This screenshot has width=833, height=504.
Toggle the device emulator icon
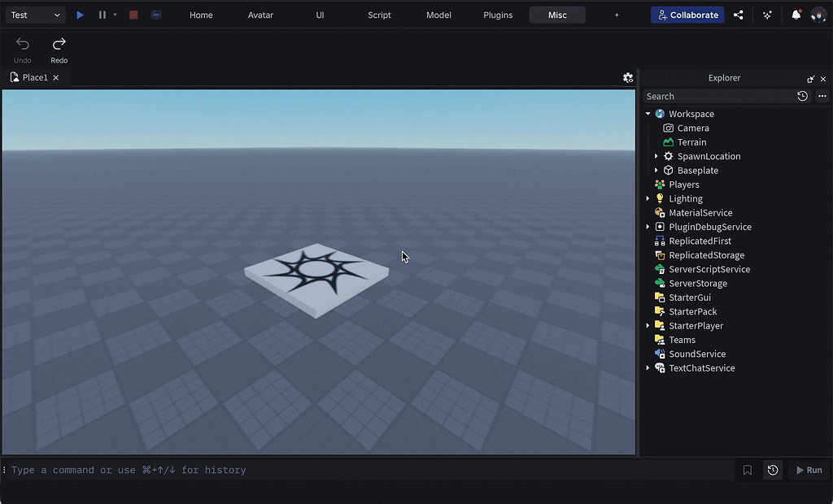point(156,15)
